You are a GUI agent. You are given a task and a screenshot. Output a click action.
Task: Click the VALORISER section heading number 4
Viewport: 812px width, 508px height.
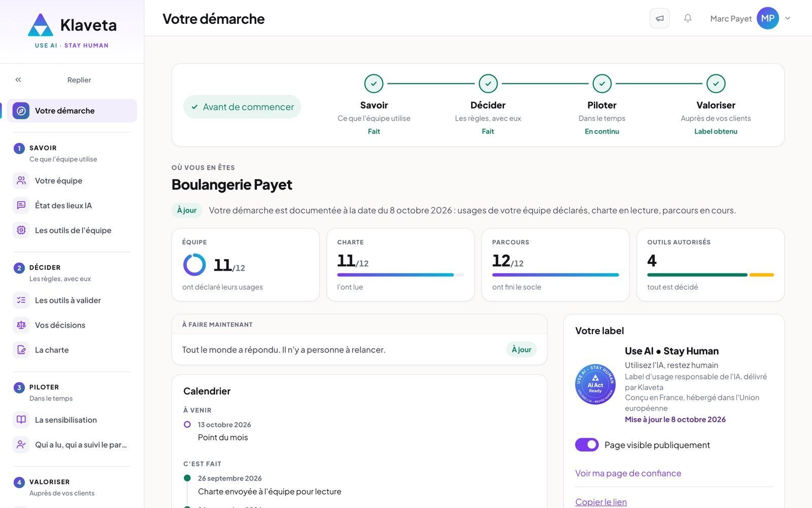[19, 482]
